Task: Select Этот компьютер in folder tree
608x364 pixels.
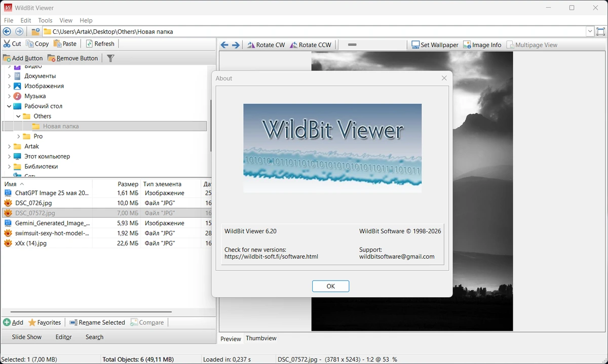Action: click(47, 156)
